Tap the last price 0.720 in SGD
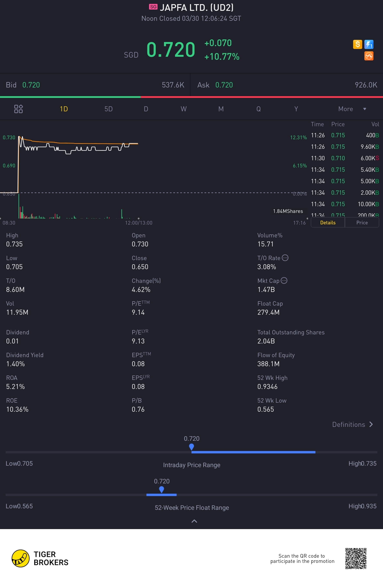The image size is (383, 588). (171, 50)
